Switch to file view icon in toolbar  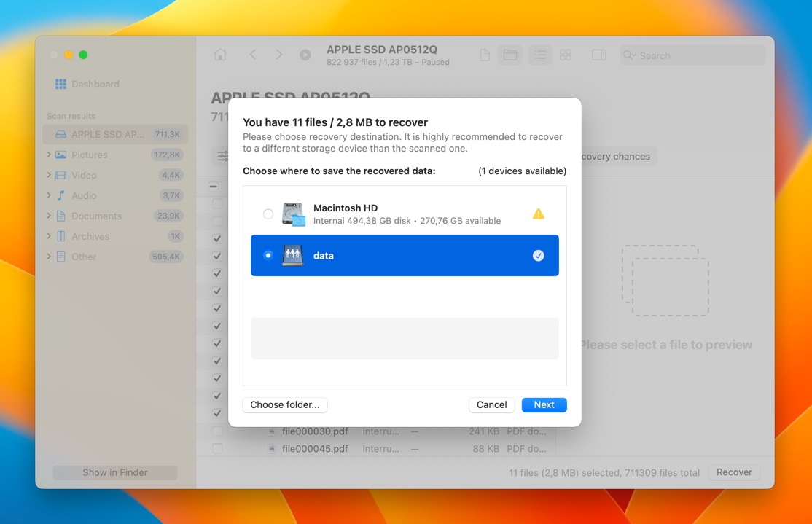pyautogui.click(x=485, y=55)
